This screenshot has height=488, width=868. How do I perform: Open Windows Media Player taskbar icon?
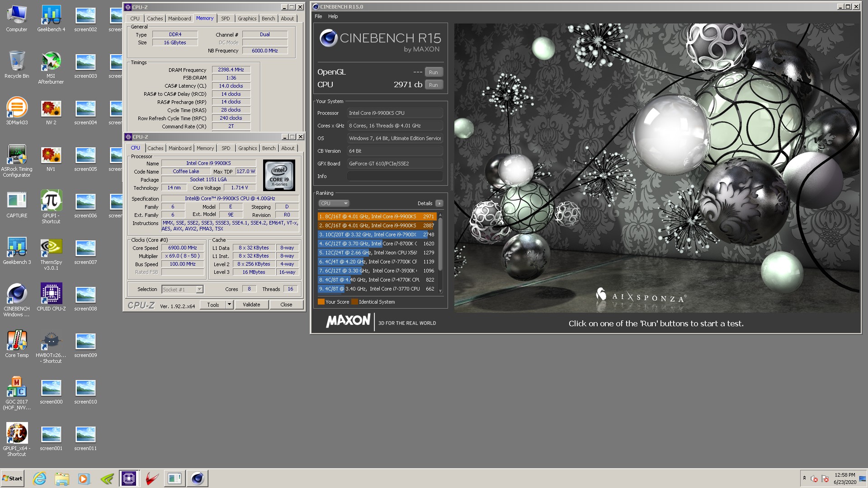[x=84, y=479]
